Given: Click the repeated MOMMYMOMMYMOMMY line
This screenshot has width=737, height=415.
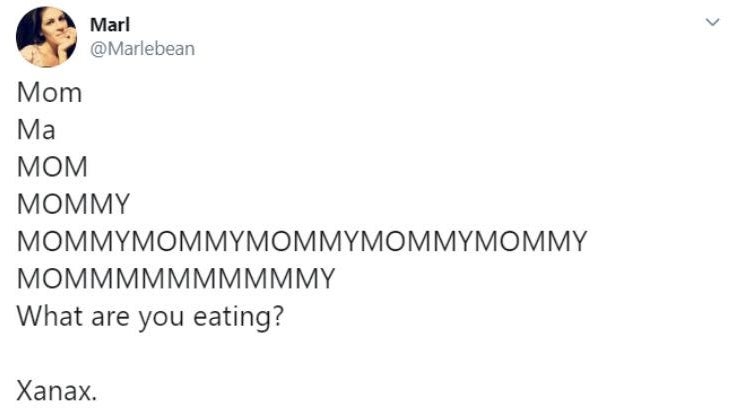Looking at the screenshot, I should [302, 241].
